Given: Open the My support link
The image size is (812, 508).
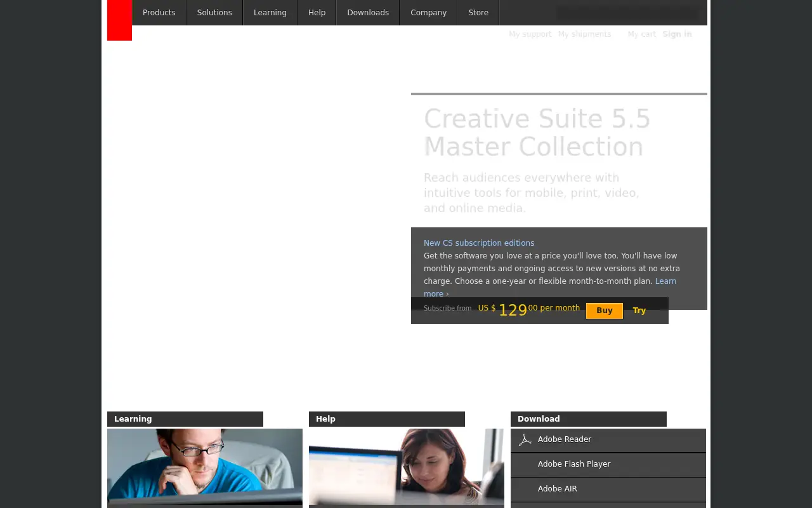Looking at the screenshot, I should point(530,34).
